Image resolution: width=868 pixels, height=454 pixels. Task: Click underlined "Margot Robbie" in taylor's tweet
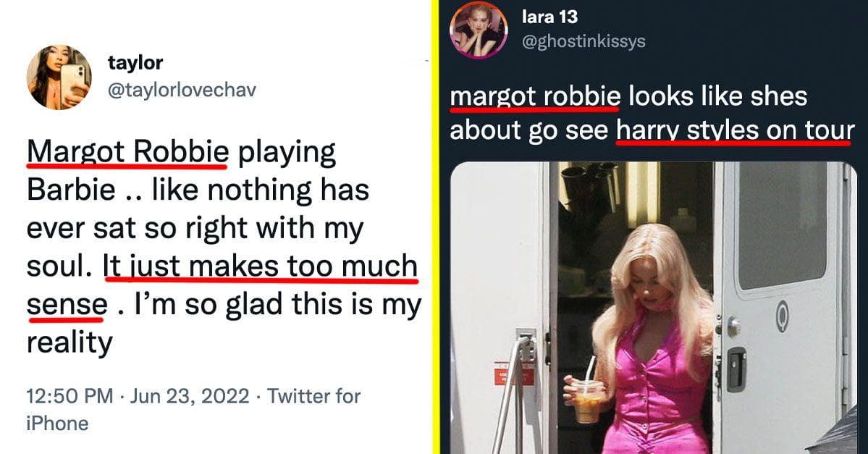pyautogui.click(x=127, y=152)
